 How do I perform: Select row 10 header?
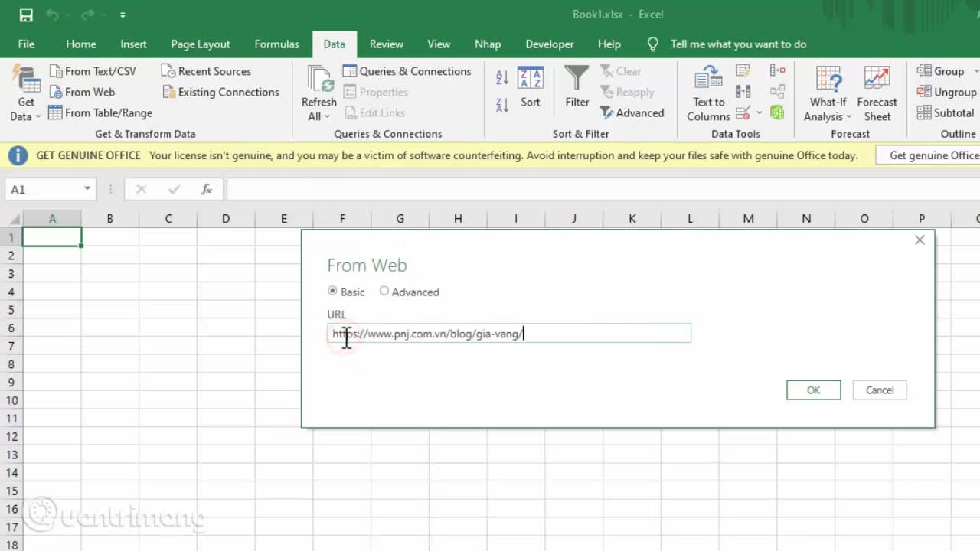click(x=11, y=400)
